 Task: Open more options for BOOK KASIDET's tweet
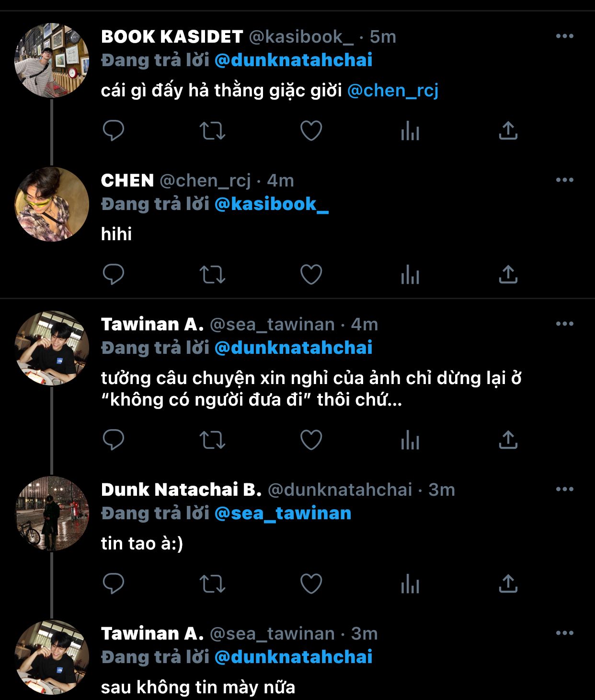pos(564,36)
